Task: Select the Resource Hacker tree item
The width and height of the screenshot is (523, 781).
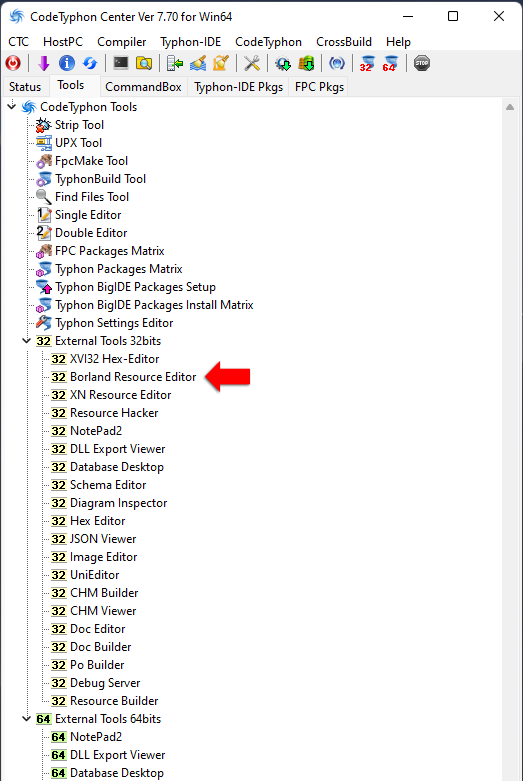Action: point(114,413)
